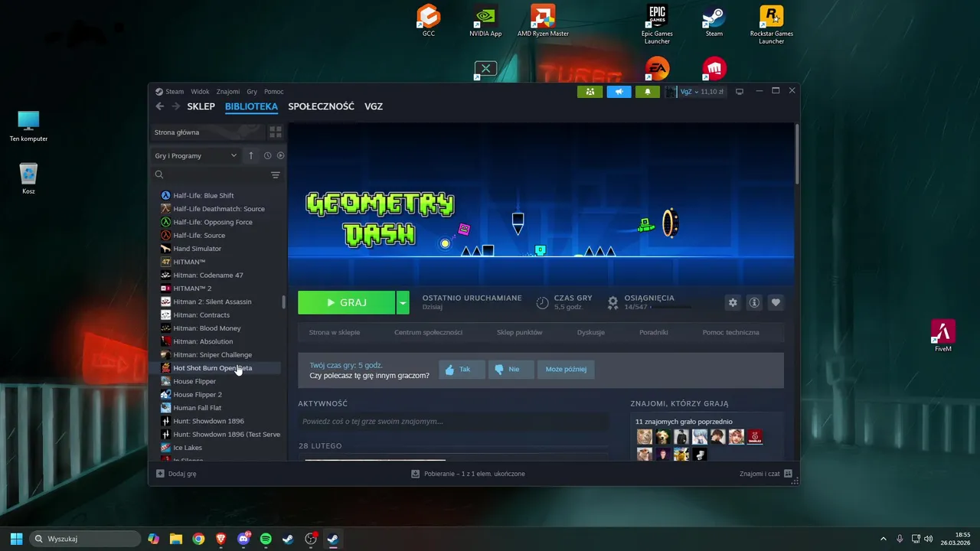Open Spotify from the taskbar
The width and height of the screenshot is (980, 551).
266,539
